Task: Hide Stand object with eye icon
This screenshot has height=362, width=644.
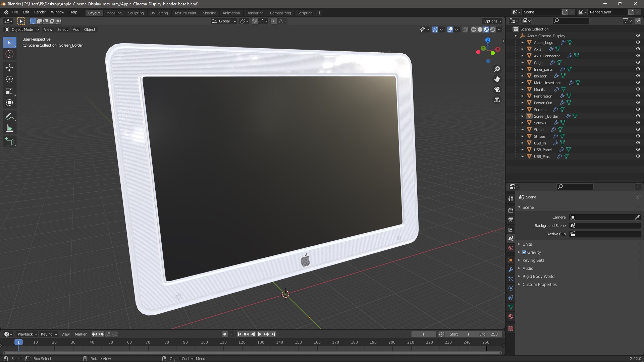Action: (x=638, y=130)
